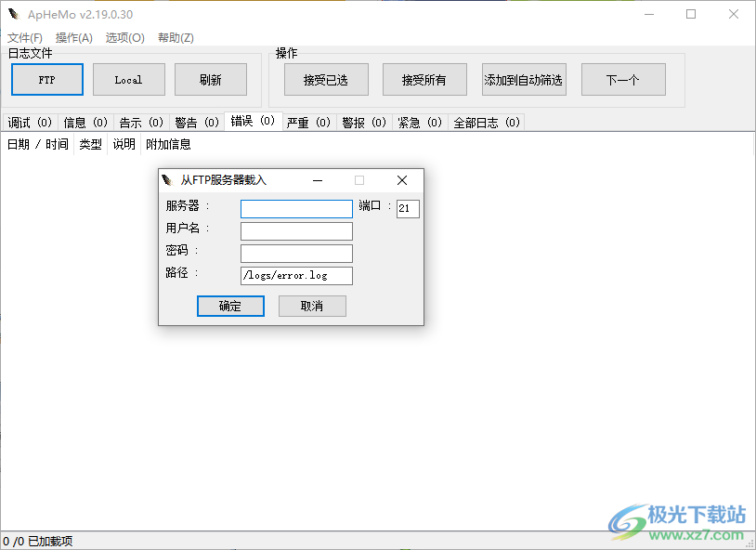The width and height of the screenshot is (756, 550).
Task: Click the 接受所有 button
Action: (x=424, y=80)
